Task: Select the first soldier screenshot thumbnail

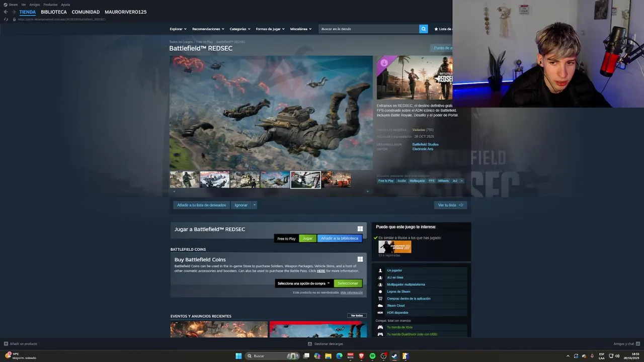Action: click(x=184, y=179)
